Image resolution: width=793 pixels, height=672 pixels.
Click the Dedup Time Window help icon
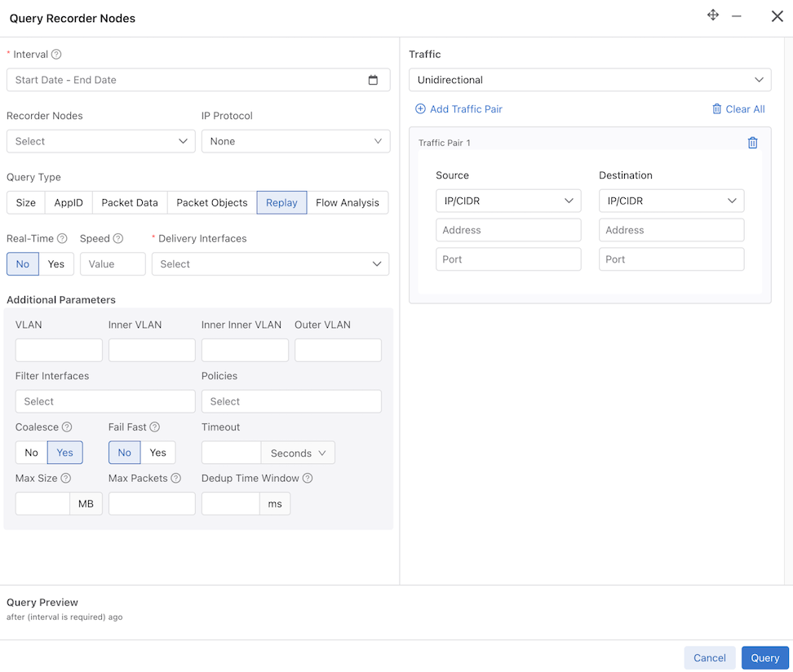(x=308, y=478)
